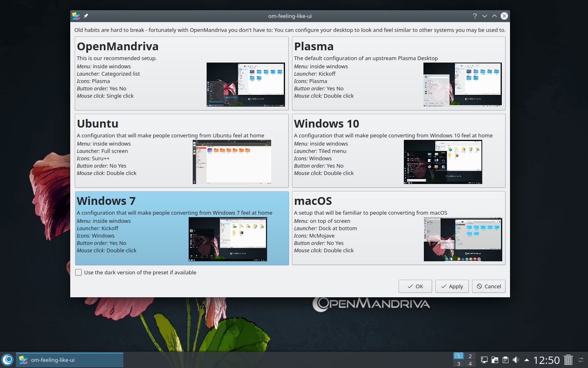The image size is (588, 368).
Task: Open the audio volume tray icon
Action: (x=516, y=360)
